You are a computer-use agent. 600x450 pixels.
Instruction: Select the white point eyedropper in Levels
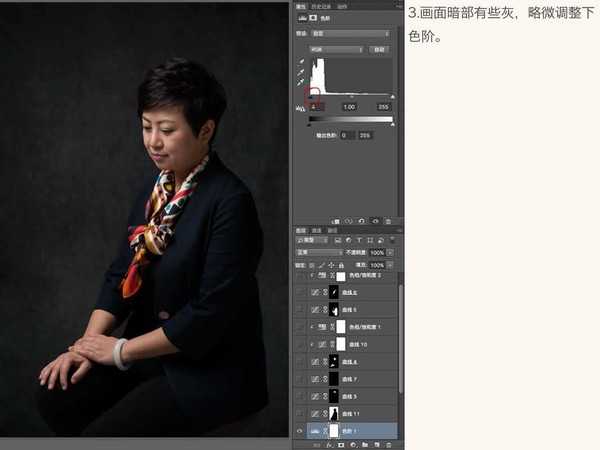click(x=301, y=82)
